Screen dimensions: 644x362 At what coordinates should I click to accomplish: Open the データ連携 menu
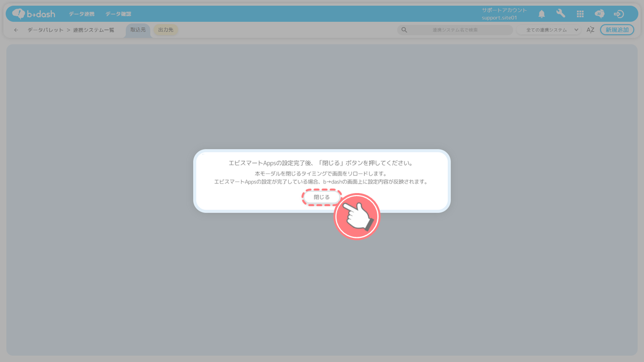(82, 14)
